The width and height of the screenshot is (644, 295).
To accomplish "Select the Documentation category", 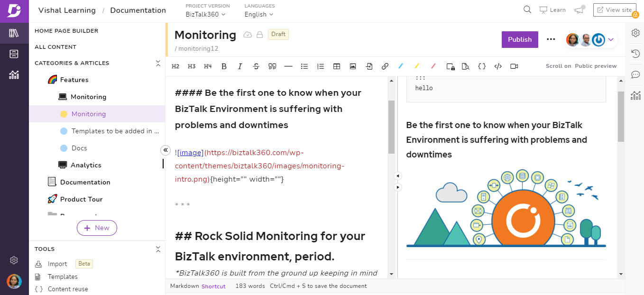I will (x=85, y=182).
